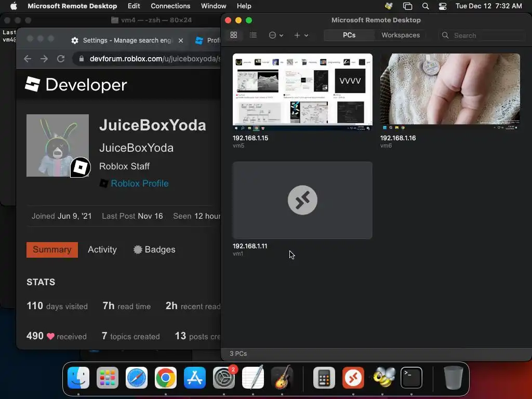This screenshot has width=532, height=399.
Task: Select the Settings - Manage search engines tab
Action: pos(127,41)
